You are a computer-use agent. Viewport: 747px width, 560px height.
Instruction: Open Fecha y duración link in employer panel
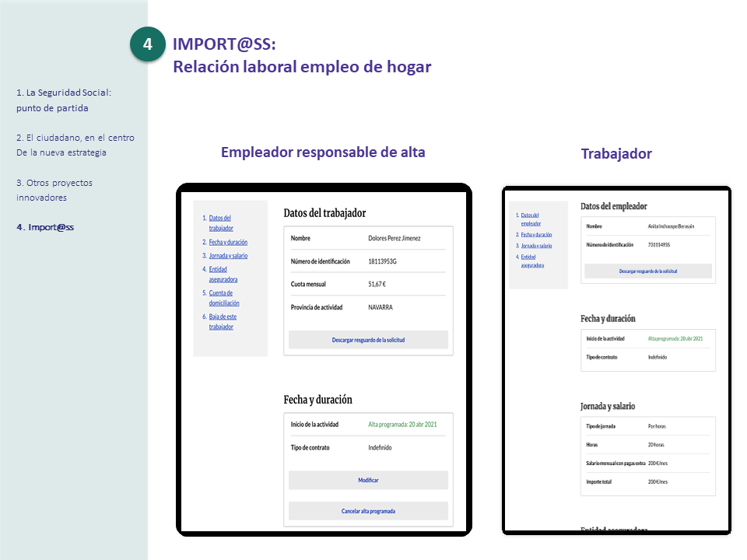point(228,242)
